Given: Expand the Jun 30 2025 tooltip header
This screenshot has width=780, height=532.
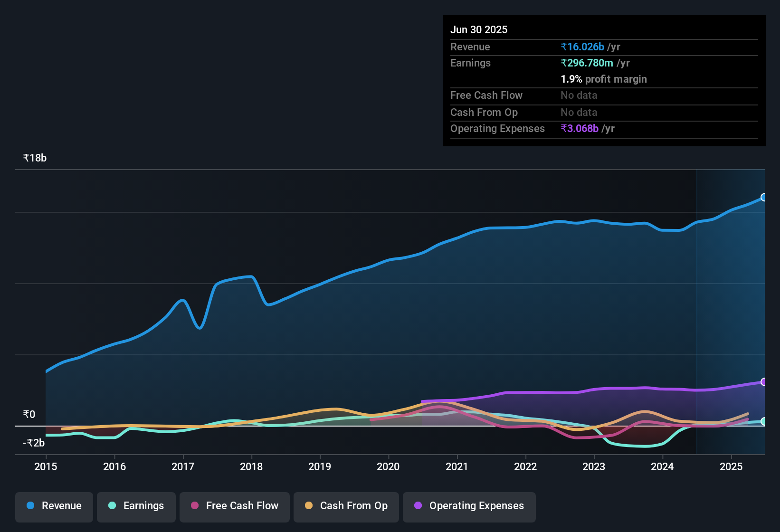Looking at the screenshot, I should pyautogui.click(x=479, y=29).
